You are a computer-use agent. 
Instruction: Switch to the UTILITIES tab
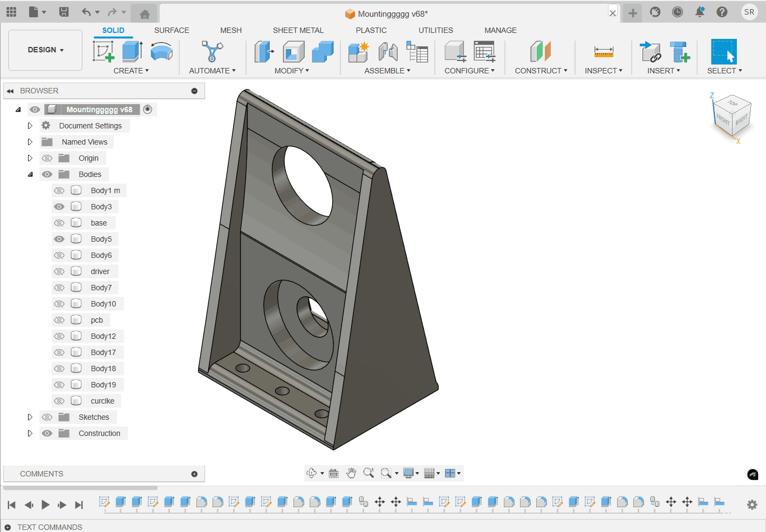click(x=436, y=30)
